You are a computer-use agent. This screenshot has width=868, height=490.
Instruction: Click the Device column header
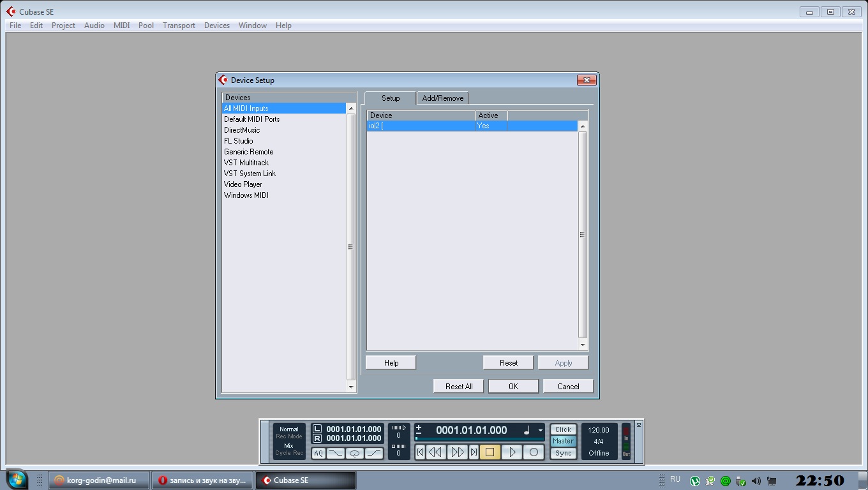[421, 115]
